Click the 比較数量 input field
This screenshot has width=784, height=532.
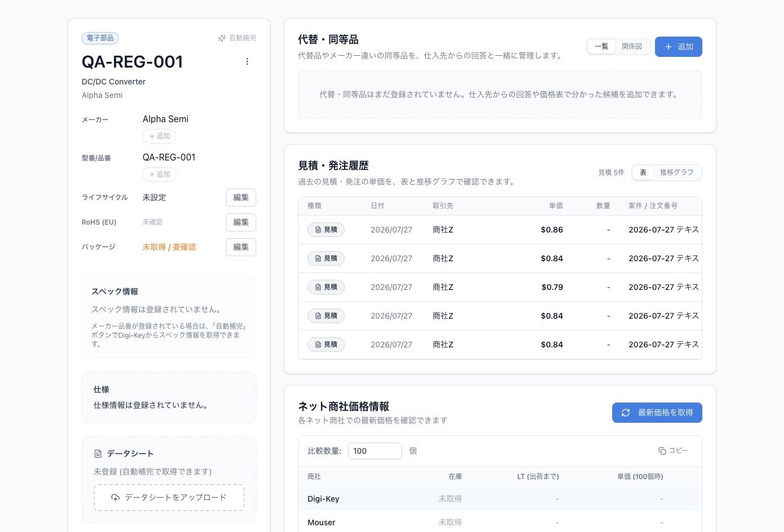[375, 451]
